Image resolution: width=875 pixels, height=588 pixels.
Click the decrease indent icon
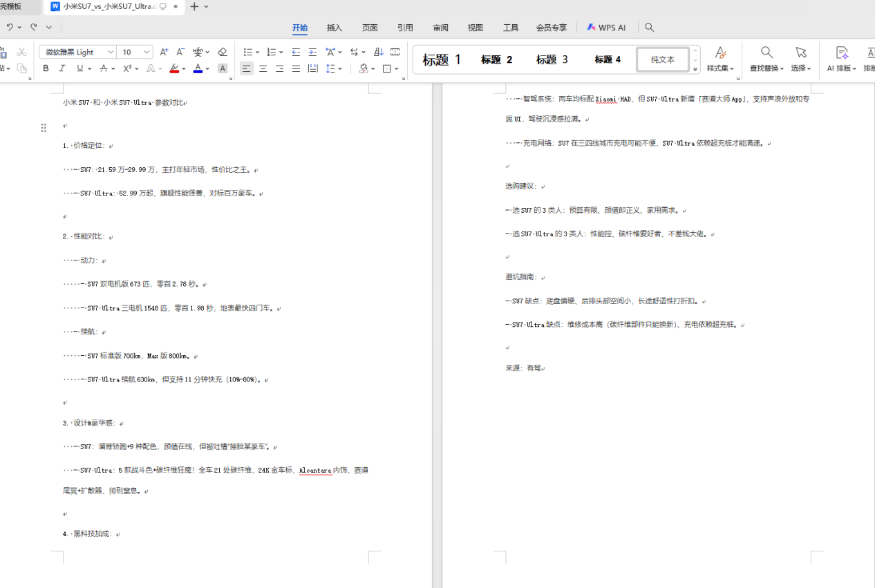[296, 52]
